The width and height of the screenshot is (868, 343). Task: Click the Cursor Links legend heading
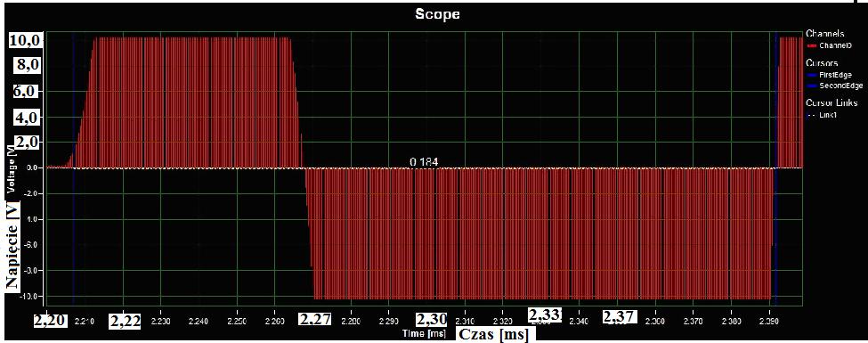(x=831, y=103)
